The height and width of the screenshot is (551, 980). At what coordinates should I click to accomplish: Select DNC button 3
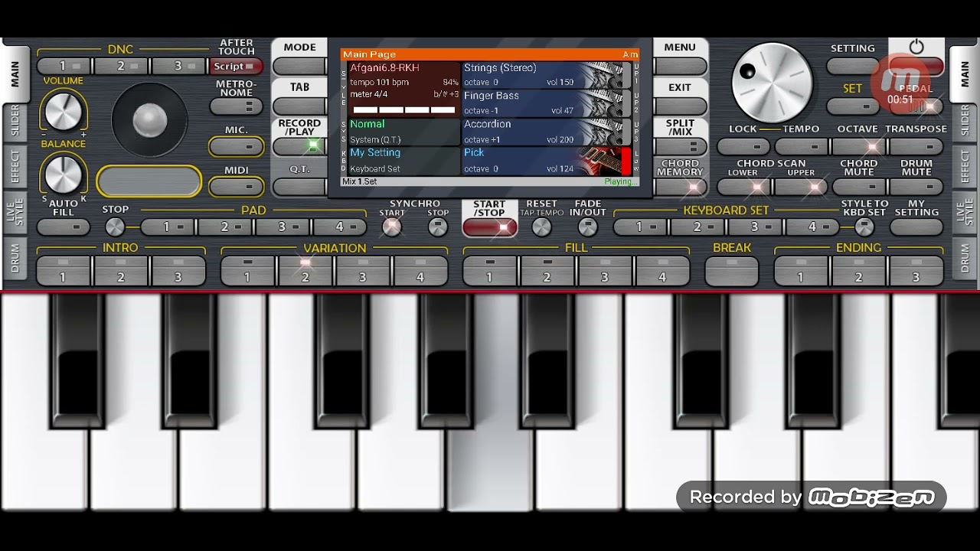179,67
